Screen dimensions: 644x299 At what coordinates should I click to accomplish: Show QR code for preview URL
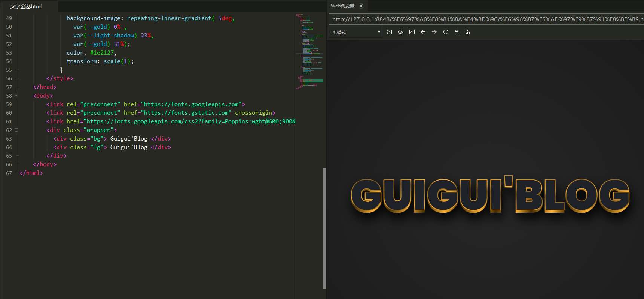pyautogui.click(x=468, y=32)
